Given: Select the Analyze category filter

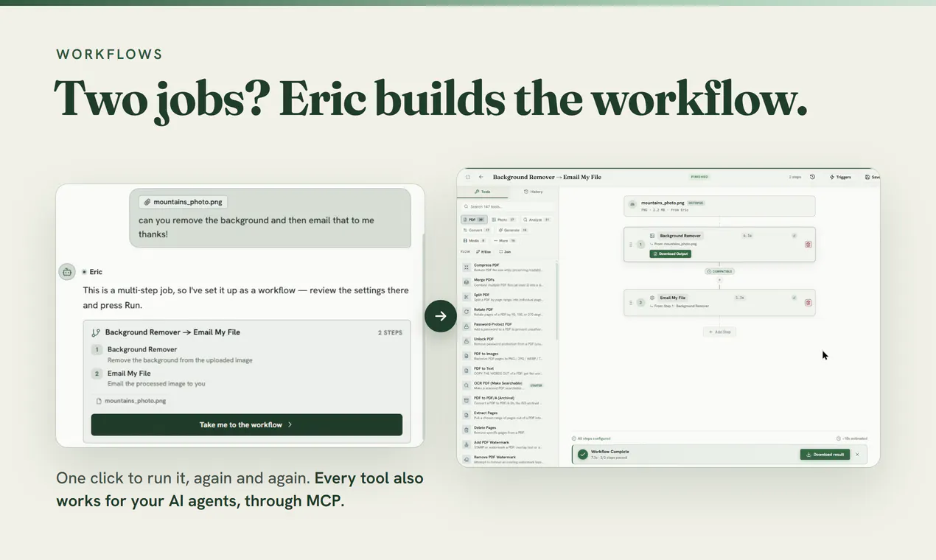Looking at the screenshot, I should pyautogui.click(x=536, y=220).
